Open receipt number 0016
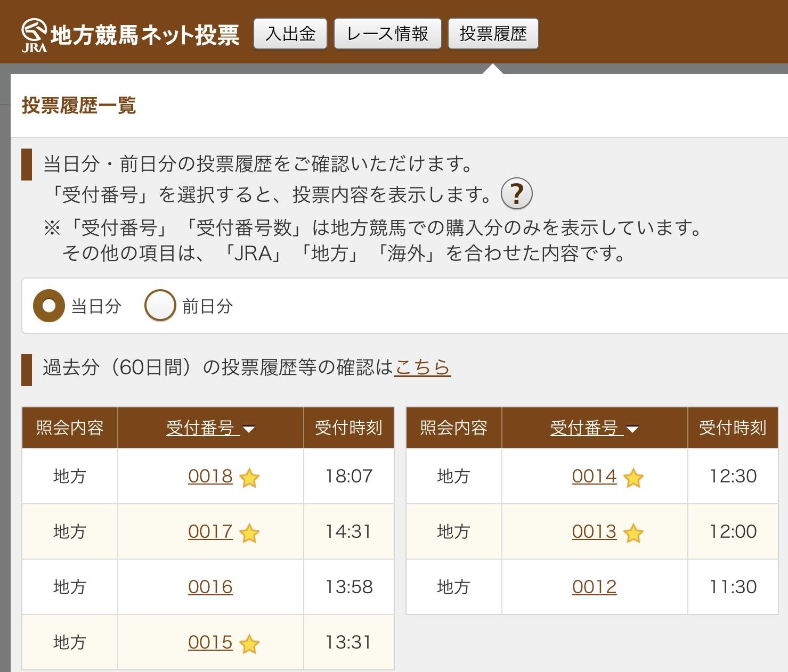Screen dimensions: 788x672 click(x=210, y=587)
